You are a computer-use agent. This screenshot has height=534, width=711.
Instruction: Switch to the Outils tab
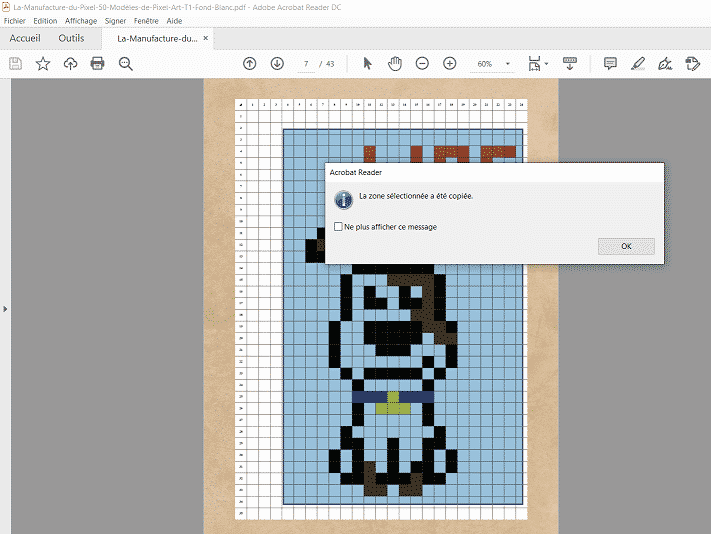click(x=71, y=38)
